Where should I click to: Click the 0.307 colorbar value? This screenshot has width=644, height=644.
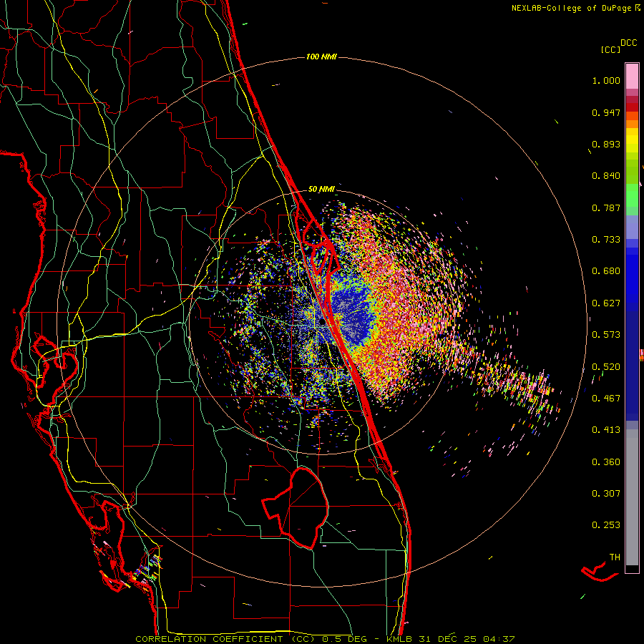click(x=606, y=493)
